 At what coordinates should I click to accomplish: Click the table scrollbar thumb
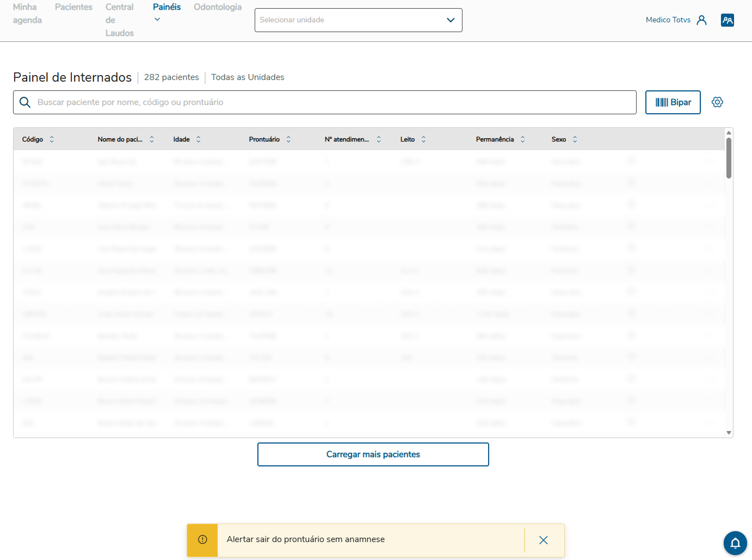click(x=729, y=158)
